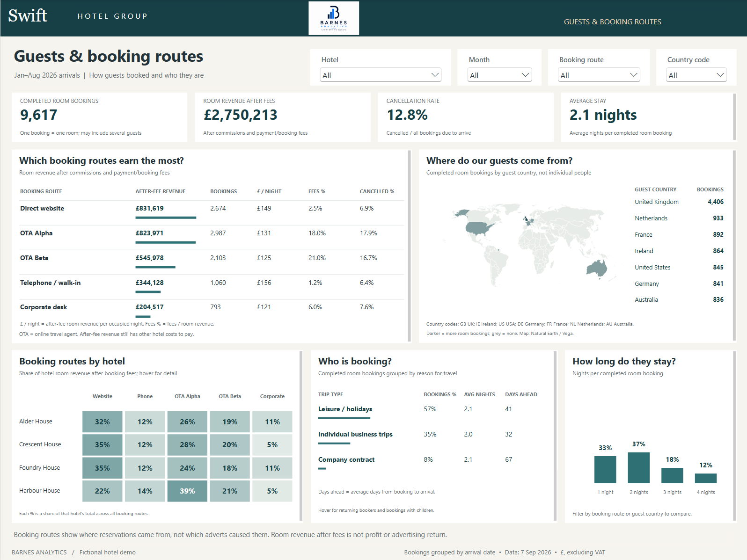Click the Telephone / walk-in route row
Viewport: 747px width, 560px height.
click(x=212, y=287)
